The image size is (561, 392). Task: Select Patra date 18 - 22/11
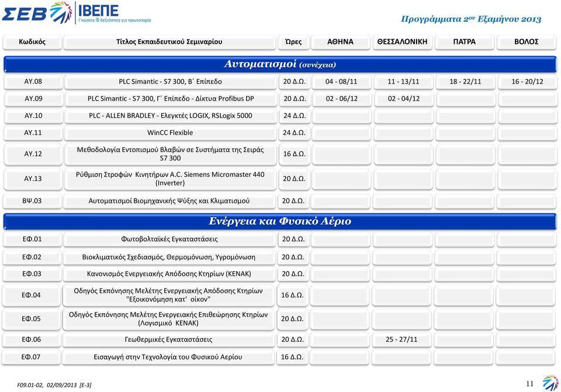466,82
